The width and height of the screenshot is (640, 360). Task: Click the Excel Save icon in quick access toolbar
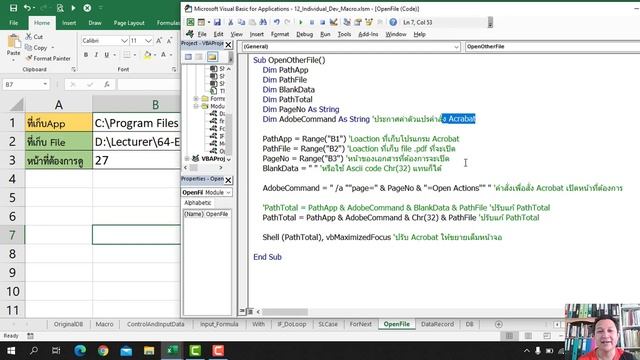click(13, 8)
